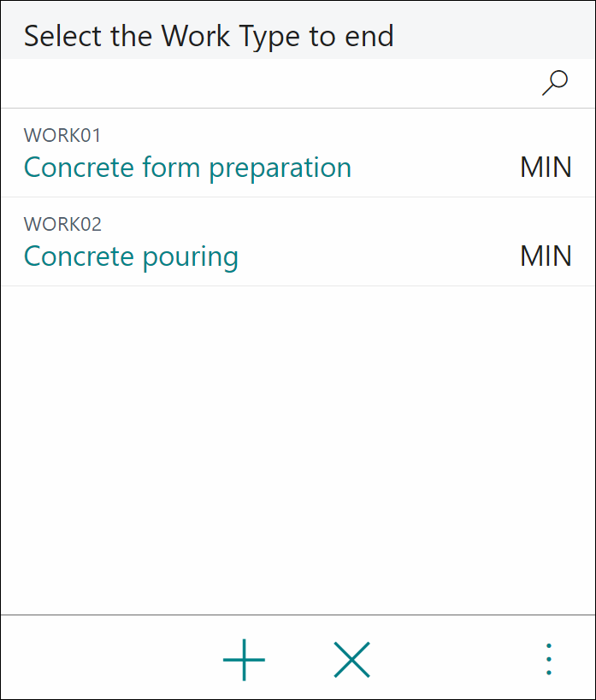Click blank list area below Concrete pouring

298,450
